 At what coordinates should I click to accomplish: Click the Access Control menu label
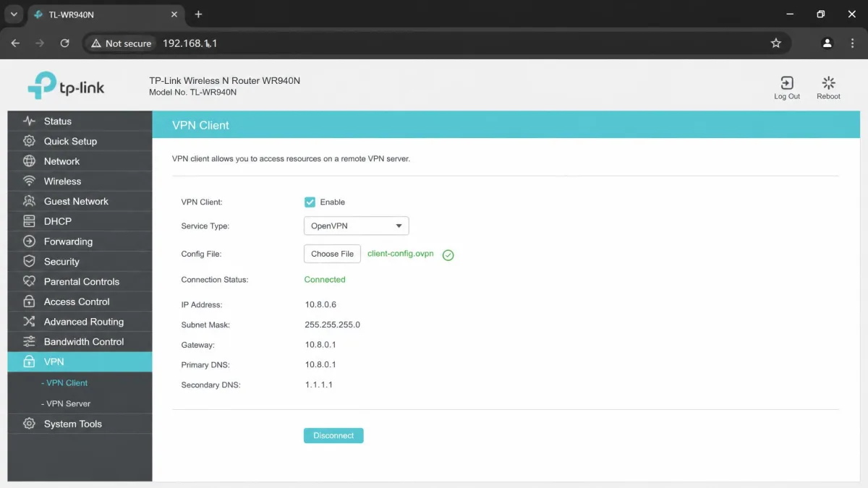tap(77, 301)
